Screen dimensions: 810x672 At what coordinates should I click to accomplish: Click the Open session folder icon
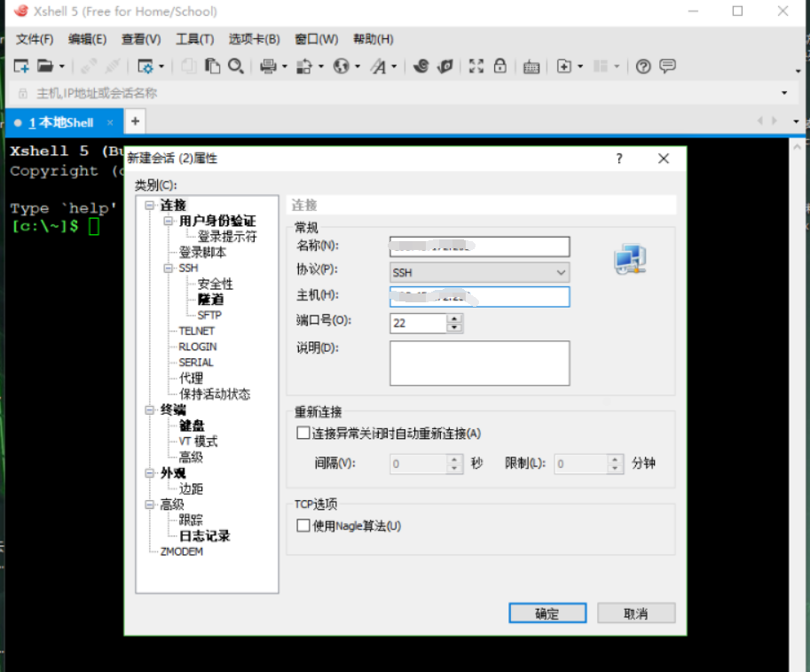pos(45,66)
